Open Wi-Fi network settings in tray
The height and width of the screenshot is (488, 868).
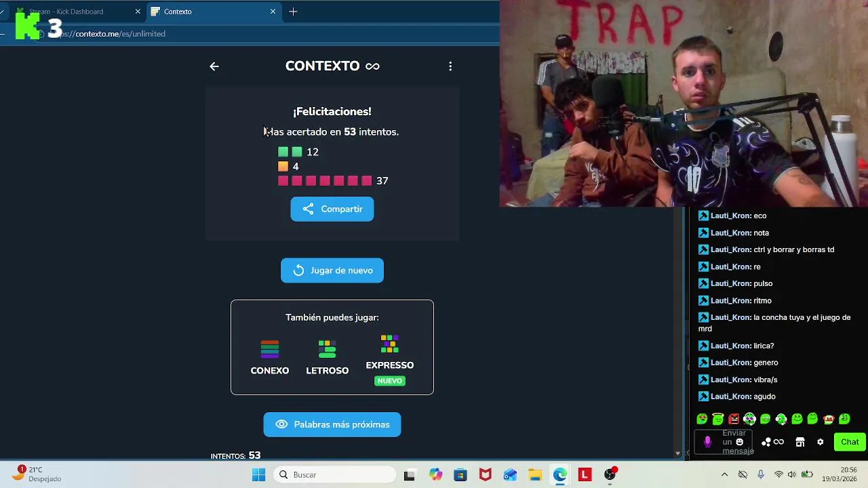coord(778,474)
